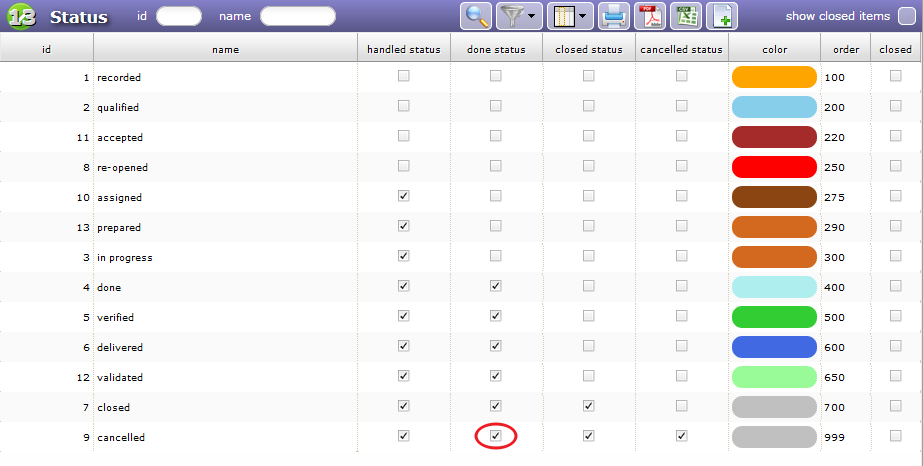Sort by closed status column header

point(589,49)
